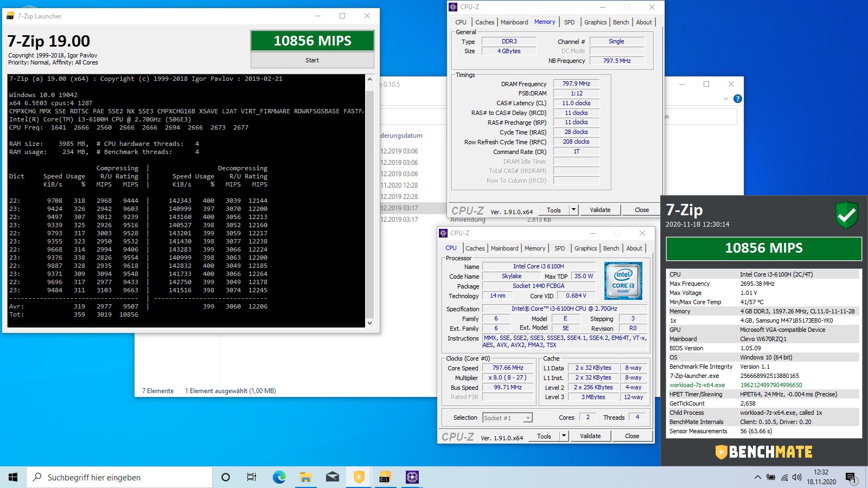Image resolution: width=868 pixels, height=488 pixels.
Task: Launch Microsoft Edge from taskbar
Action: [279, 477]
